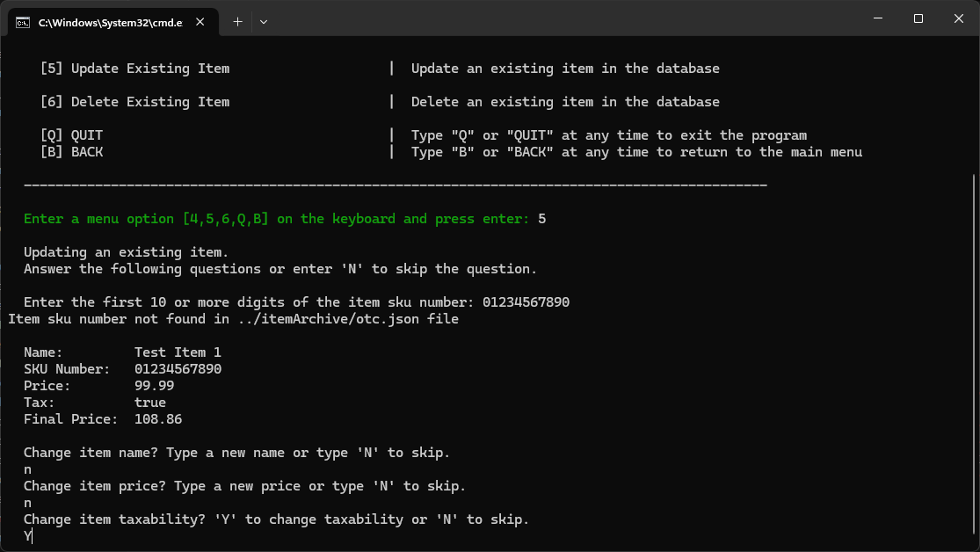980x552 pixels.
Task: Click the '[B] BACK' menu line
Action: pyautogui.click(x=71, y=152)
